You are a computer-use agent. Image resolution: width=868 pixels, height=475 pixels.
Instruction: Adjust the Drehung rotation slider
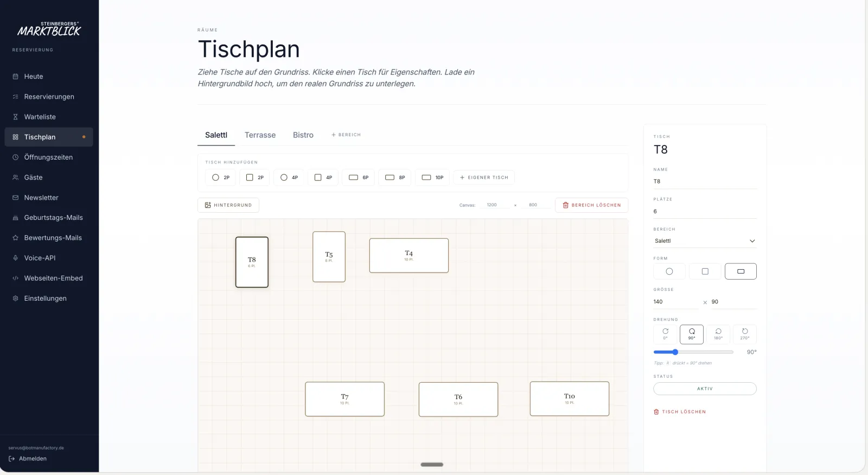pyautogui.click(x=693, y=352)
